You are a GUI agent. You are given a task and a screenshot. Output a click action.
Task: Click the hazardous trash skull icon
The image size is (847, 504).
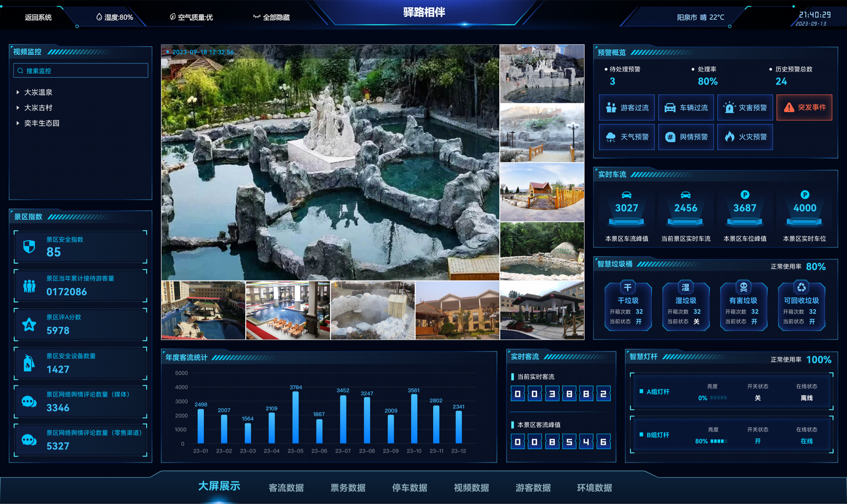coord(743,287)
